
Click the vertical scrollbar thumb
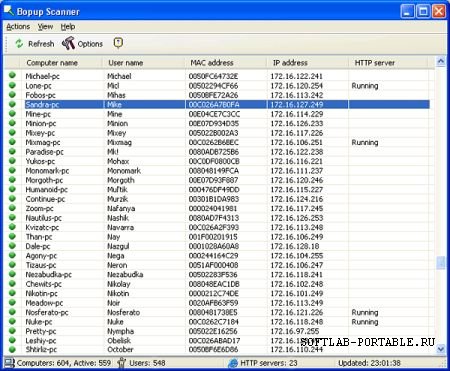click(441, 262)
